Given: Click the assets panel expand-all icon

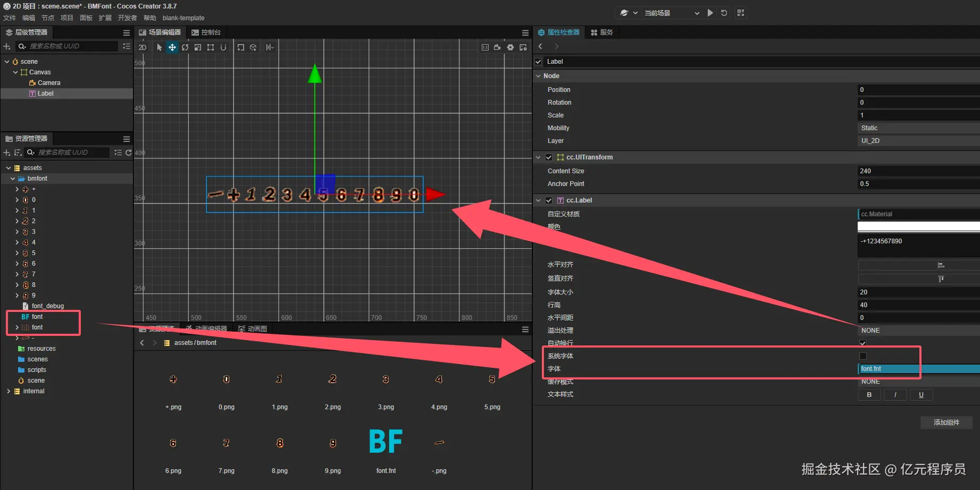Looking at the screenshot, I should point(118,153).
